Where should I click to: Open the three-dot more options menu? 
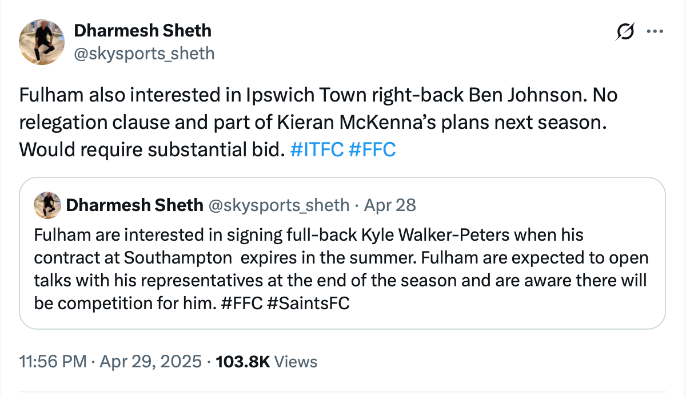click(x=654, y=32)
